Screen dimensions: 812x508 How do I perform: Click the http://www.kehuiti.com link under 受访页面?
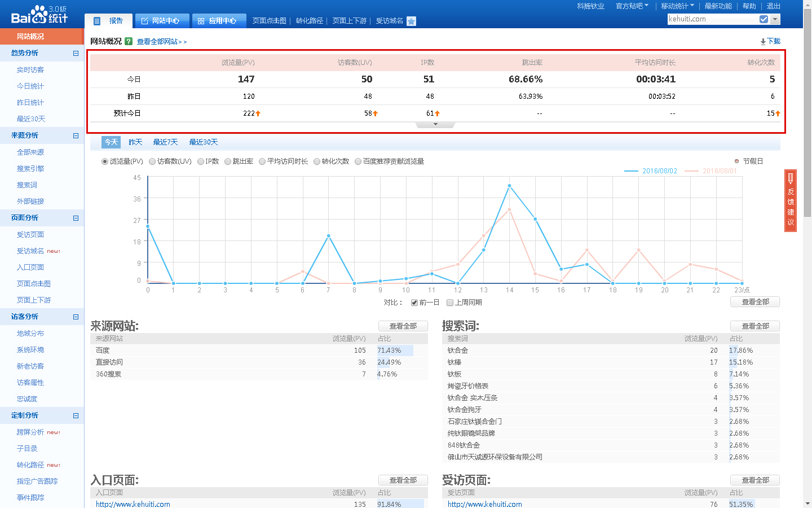(x=485, y=504)
